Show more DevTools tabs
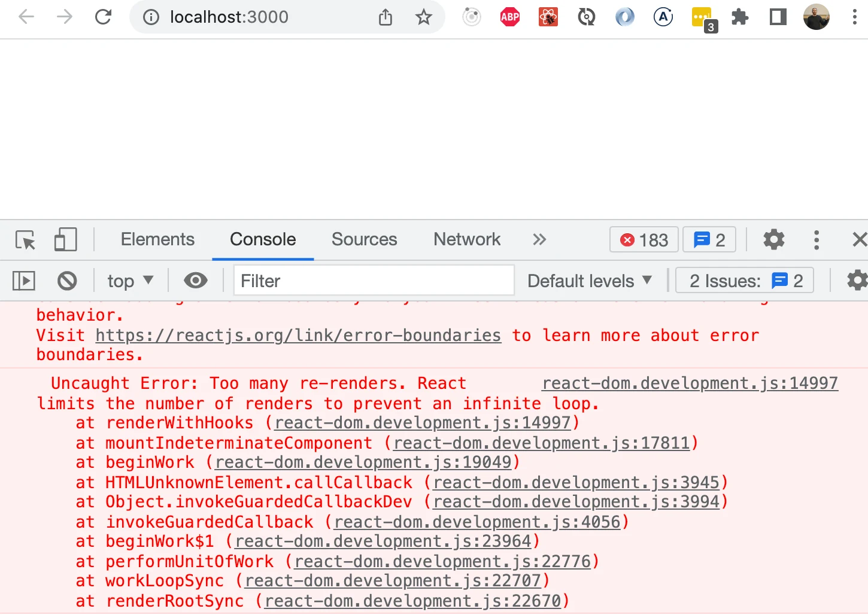 tap(539, 239)
